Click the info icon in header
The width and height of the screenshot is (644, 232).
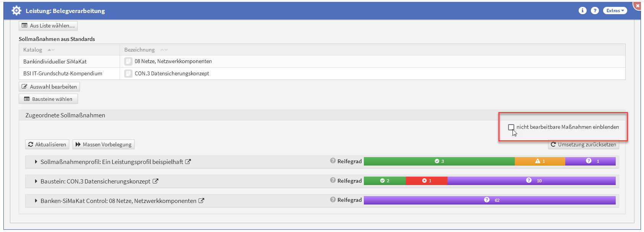click(582, 11)
